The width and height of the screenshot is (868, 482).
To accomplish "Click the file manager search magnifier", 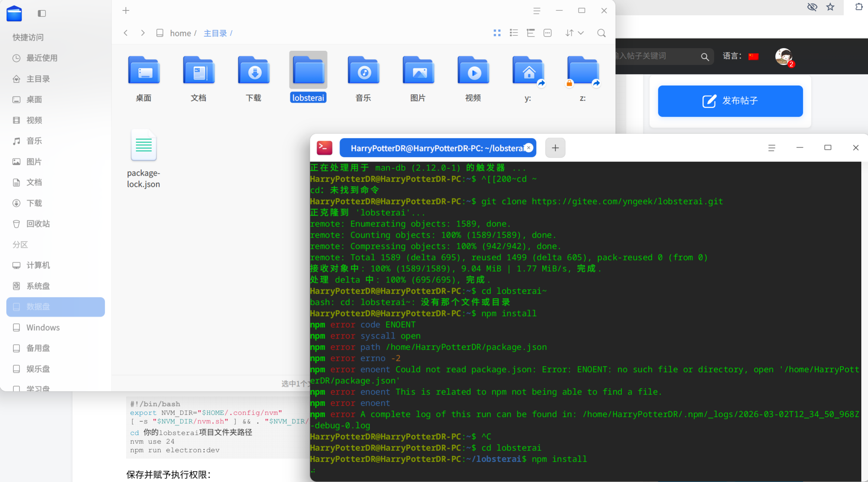I will [x=601, y=33].
